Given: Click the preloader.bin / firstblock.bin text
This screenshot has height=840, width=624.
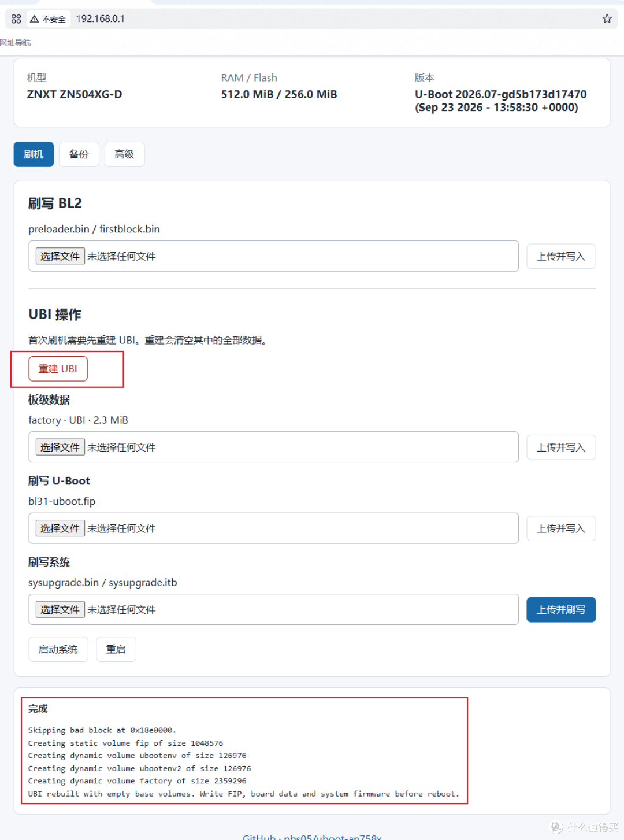Looking at the screenshot, I should (94, 229).
